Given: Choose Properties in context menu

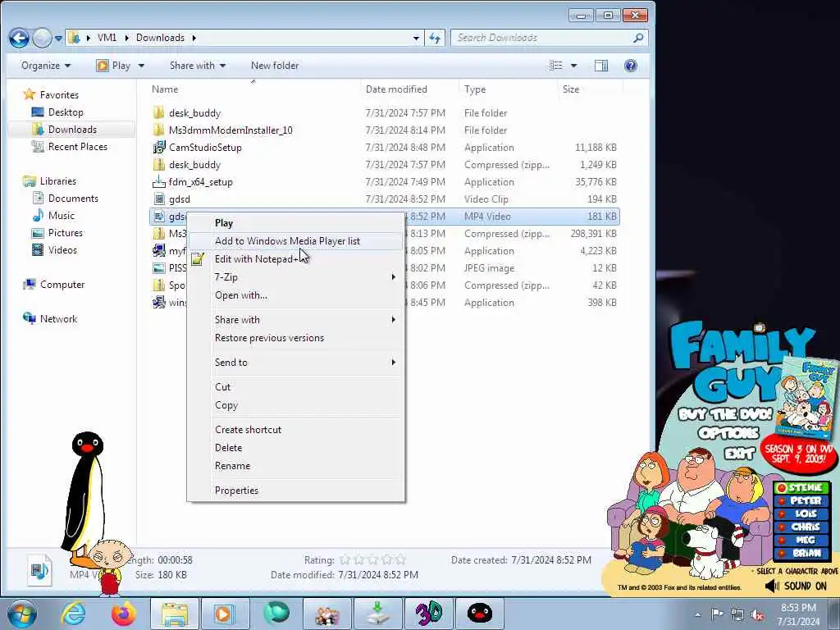Looking at the screenshot, I should (x=295, y=491).
